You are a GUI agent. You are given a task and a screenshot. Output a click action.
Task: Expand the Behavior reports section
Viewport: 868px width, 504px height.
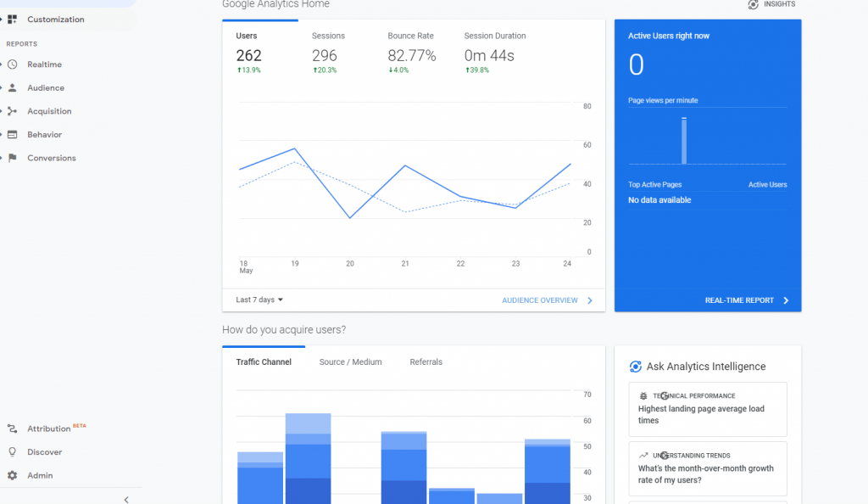[1, 135]
